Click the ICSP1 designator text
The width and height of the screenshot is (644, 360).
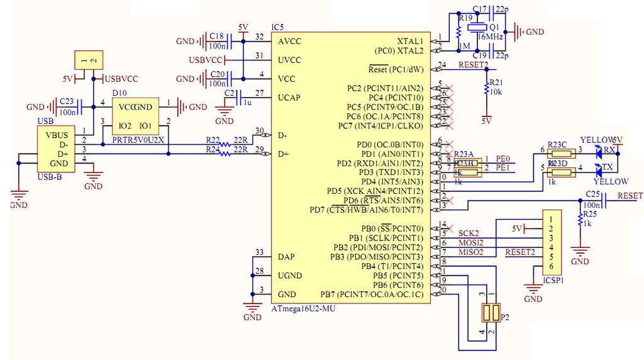coord(553,280)
